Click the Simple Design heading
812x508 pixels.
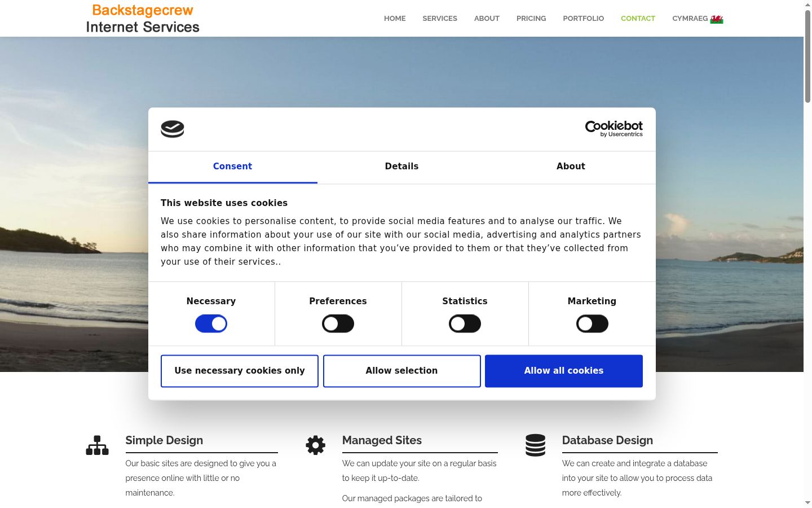point(164,440)
